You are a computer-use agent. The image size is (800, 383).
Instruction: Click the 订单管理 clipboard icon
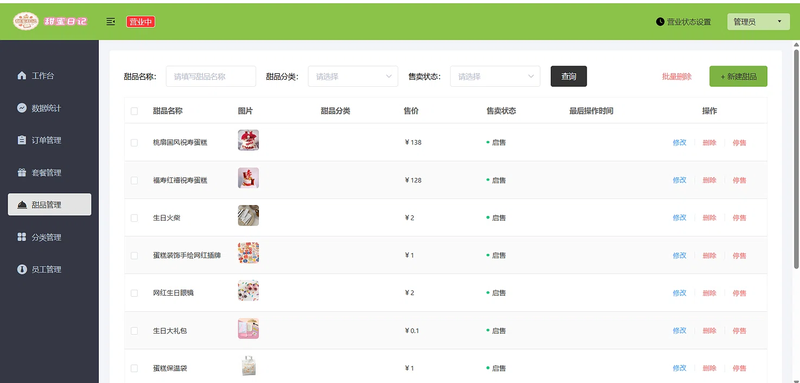pyautogui.click(x=21, y=140)
